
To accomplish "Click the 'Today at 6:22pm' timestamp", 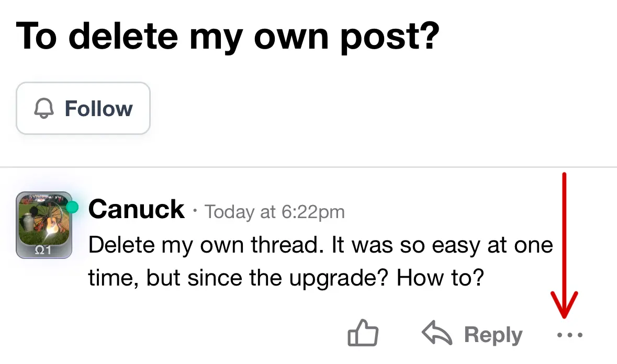I will 275,212.
